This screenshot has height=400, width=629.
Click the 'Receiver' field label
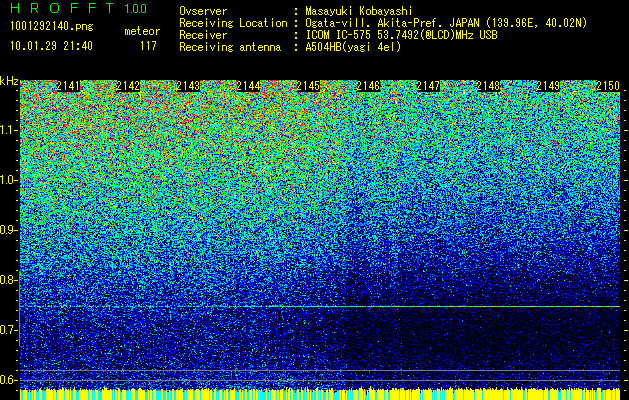203,35
